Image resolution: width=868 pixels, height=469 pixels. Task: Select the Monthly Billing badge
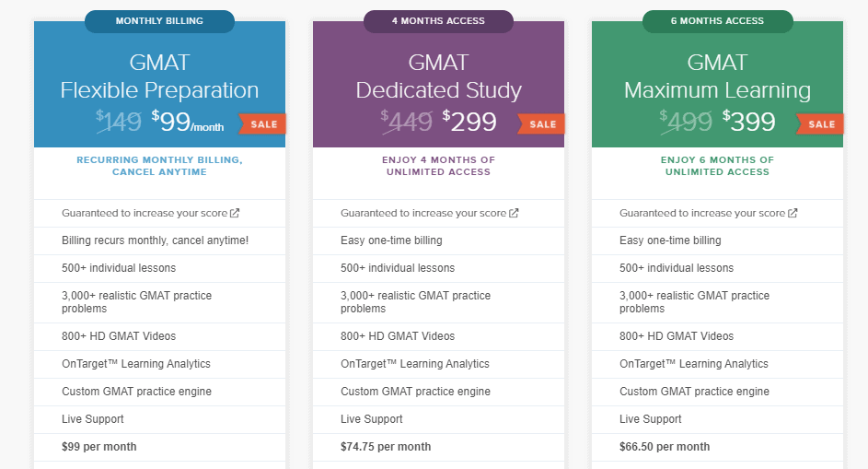(160, 21)
